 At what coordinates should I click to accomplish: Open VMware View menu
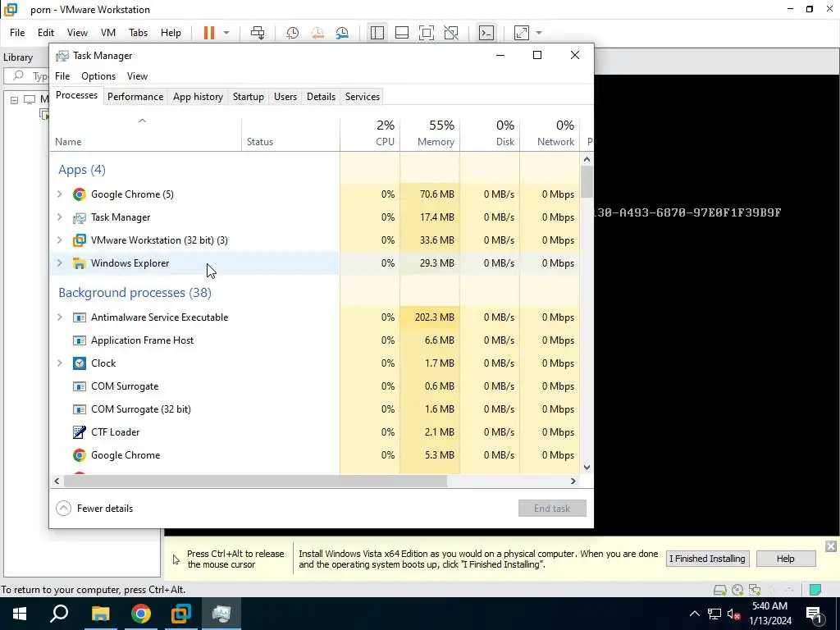tap(77, 33)
